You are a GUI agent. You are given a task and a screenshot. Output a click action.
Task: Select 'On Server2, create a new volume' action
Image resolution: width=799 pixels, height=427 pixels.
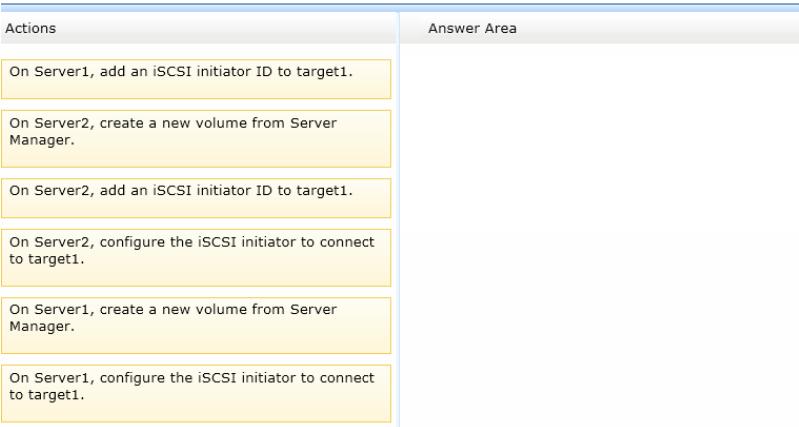[196, 139]
